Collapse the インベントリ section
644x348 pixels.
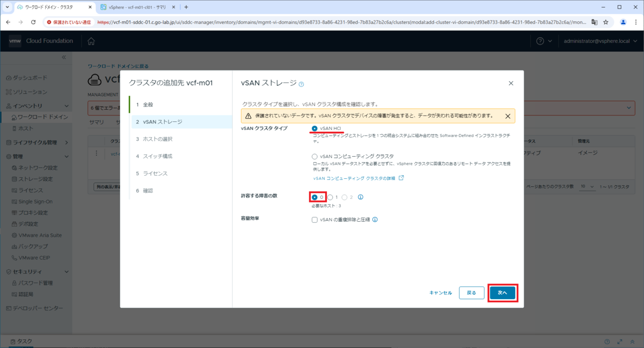(66, 106)
